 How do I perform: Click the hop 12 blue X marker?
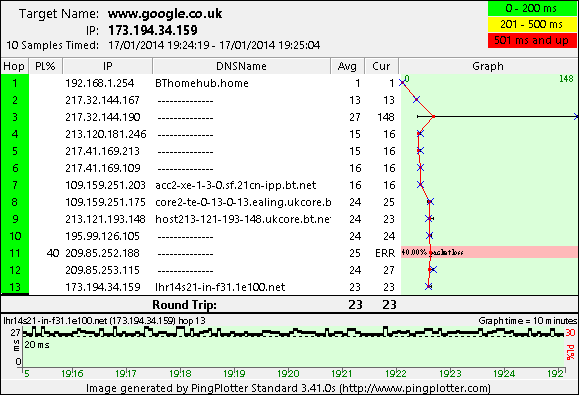[x=434, y=270]
